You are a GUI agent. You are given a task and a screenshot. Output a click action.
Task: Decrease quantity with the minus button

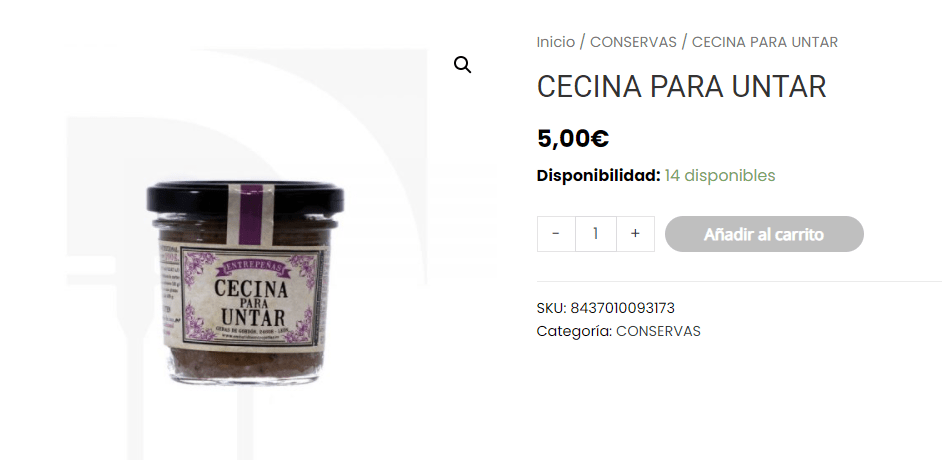click(556, 234)
